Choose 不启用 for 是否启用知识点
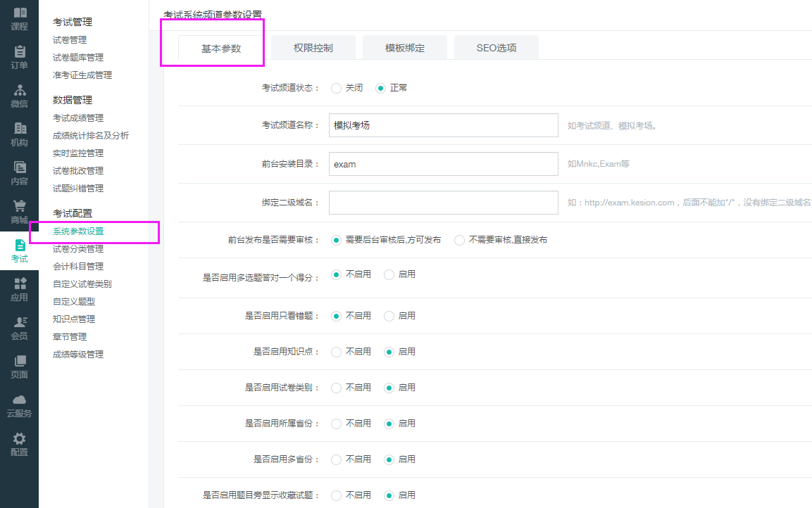The image size is (812, 508). (337, 352)
